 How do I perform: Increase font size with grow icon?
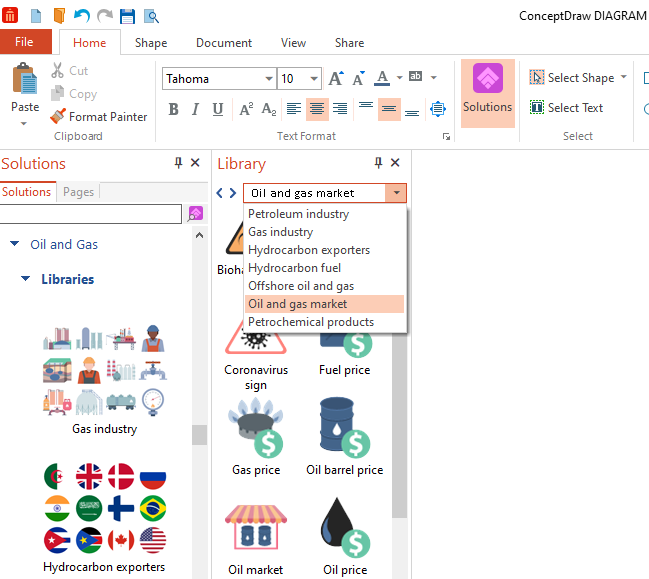[x=336, y=78]
